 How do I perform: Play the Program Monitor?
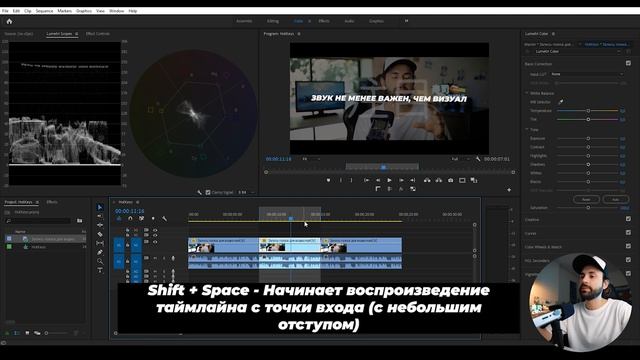pyautogui.click(x=389, y=180)
